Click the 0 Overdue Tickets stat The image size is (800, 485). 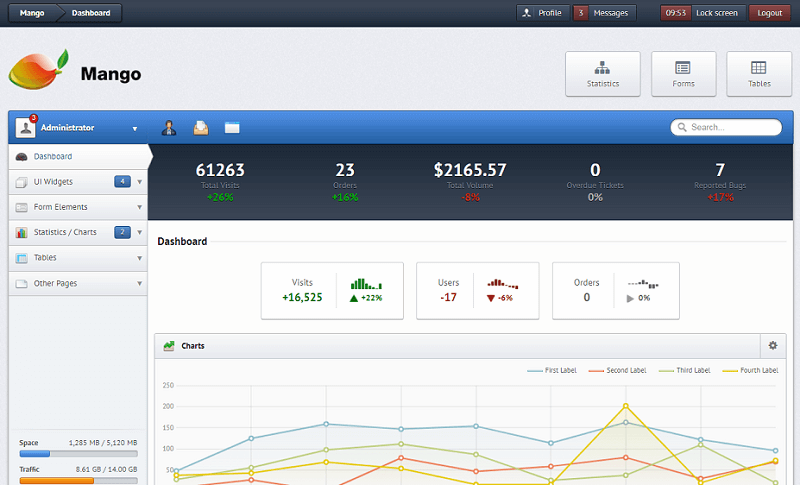(x=595, y=182)
